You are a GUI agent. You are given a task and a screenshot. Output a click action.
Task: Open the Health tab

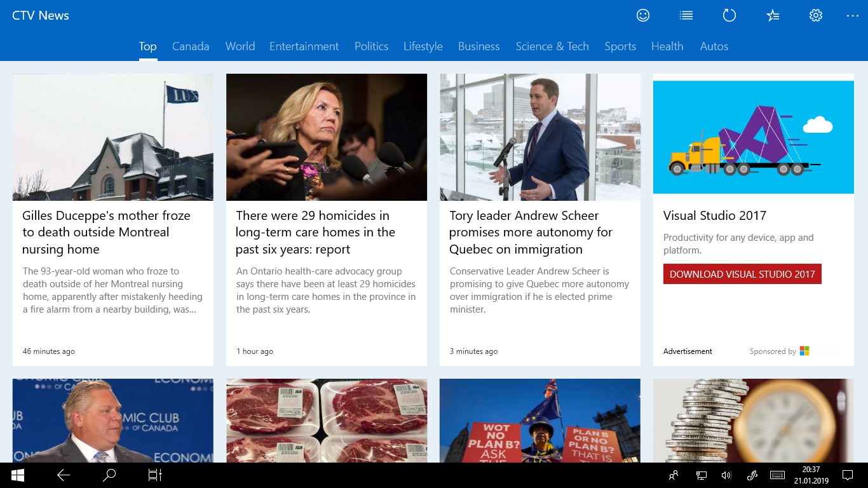[x=667, y=46]
